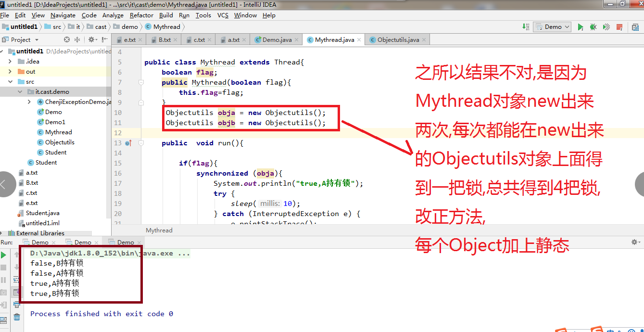Viewport: 644px width, 332px height.
Task: Switch to the Objectutils.java tab
Action: click(x=396, y=40)
